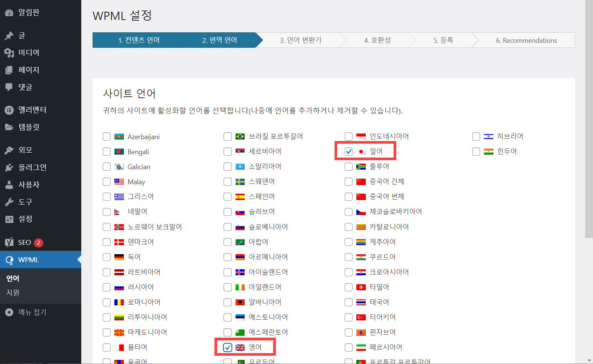Image resolution: width=593 pixels, height=364 pixels.
Task: Click the 메뉴 접기 collapse menu link
Action: (32, 312)
